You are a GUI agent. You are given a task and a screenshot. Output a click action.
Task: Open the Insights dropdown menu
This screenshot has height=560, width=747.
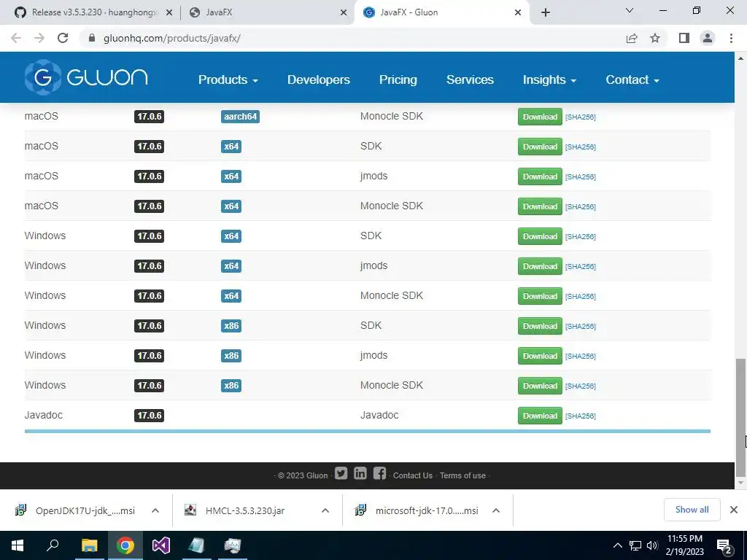click(549, 79)
